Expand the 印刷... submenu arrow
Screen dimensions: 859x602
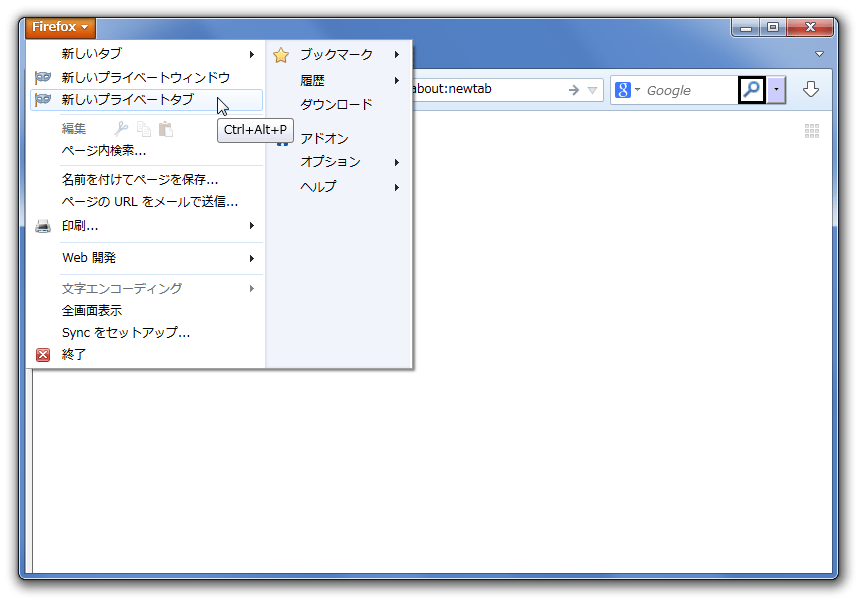coord(252,226)
